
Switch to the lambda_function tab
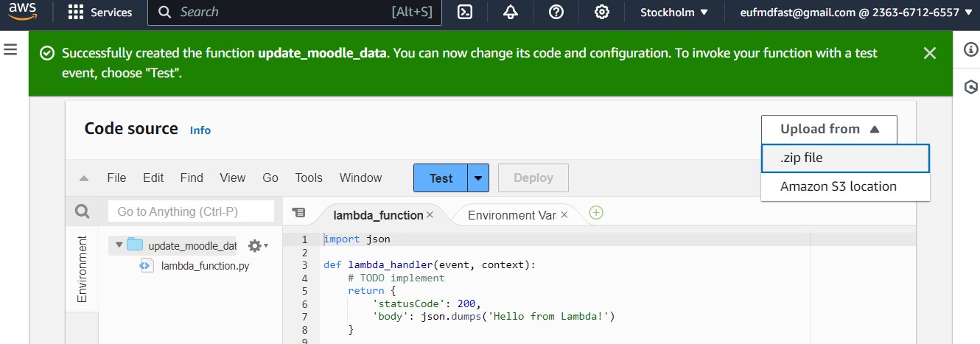click(378, 215)
